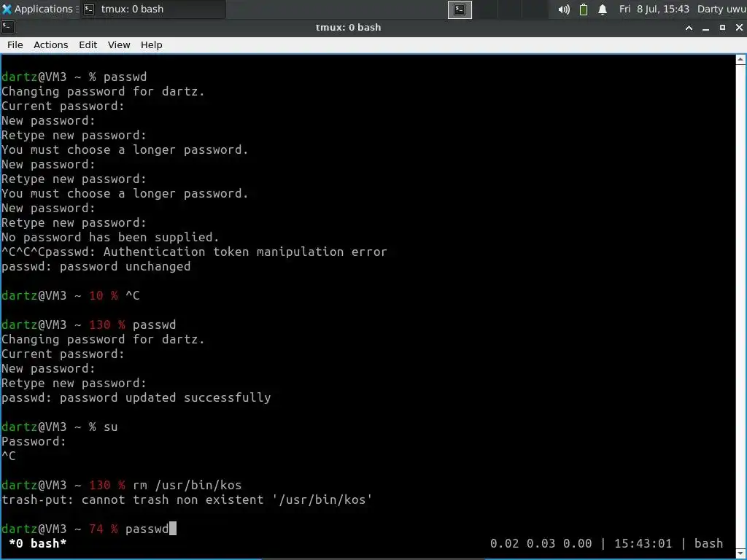Click the terminal vertical scrollbar track

click(x=740, y=306)
